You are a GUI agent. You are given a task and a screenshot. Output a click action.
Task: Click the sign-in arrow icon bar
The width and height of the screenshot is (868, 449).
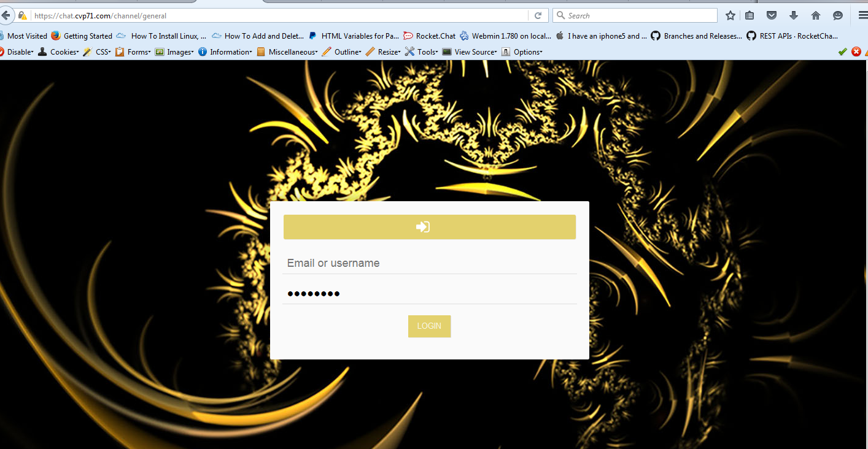(430, 227)
